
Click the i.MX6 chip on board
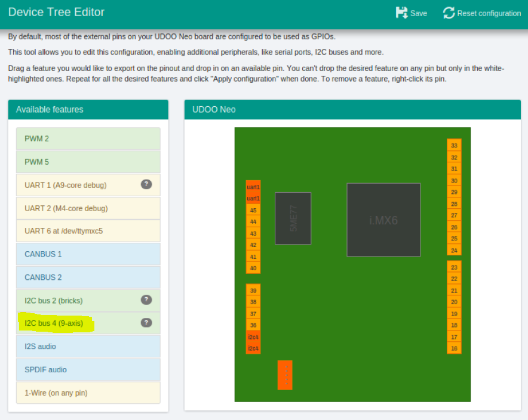[x=383, y=220]
